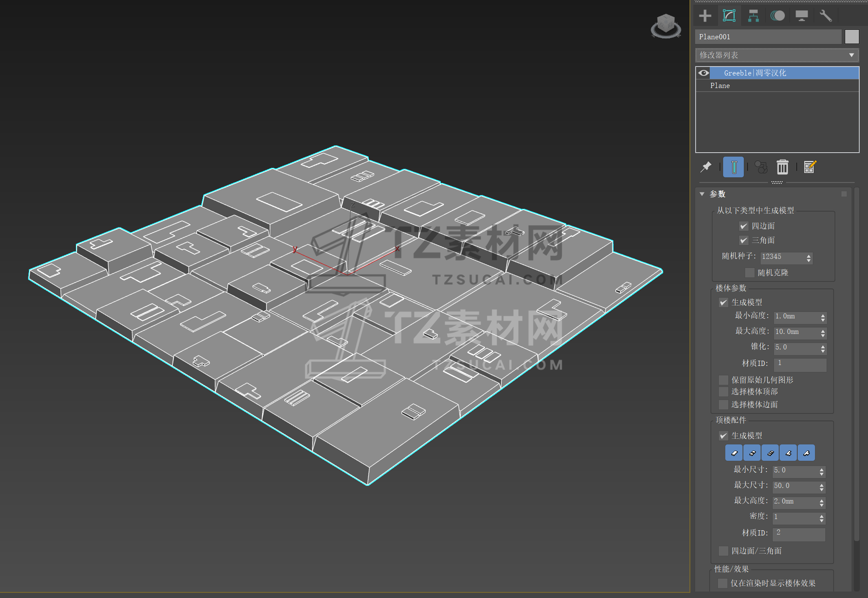This screenshot has height=598, width=868.
Task: Enable the 随机克隆 checkbox
Action: (x=749, y=273)
